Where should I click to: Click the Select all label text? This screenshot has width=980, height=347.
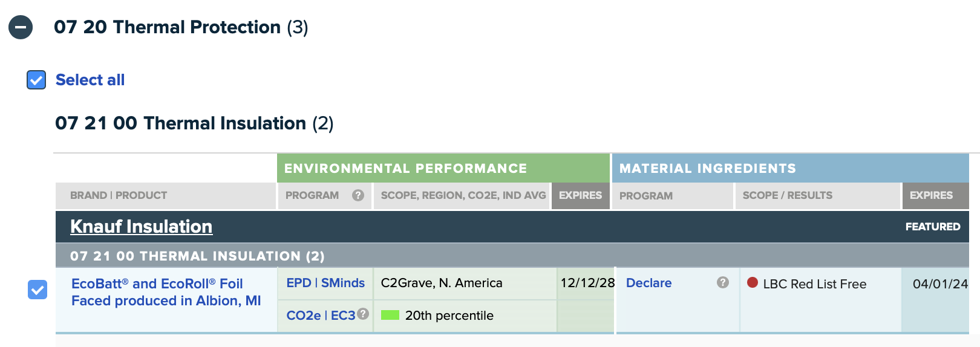pyautogui.click(x=90, y=80)
